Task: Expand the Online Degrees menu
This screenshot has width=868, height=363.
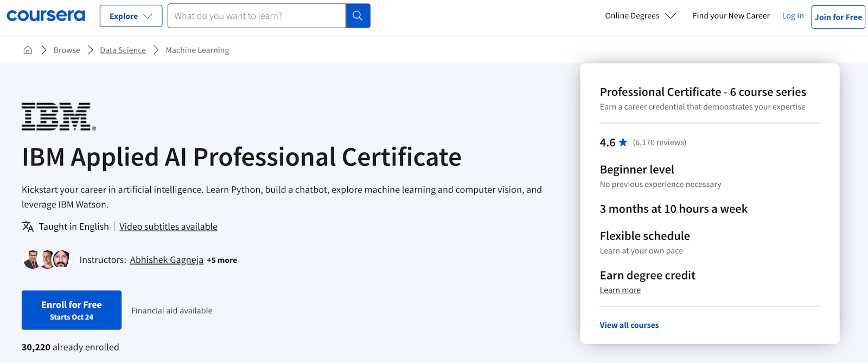Action: click(x=640, y=16)
